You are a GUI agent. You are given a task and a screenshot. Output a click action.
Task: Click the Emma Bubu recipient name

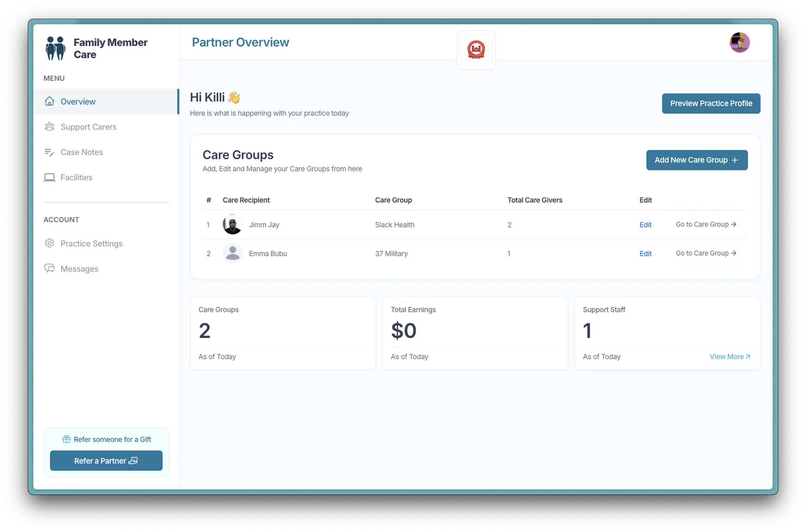coord(268,254)
